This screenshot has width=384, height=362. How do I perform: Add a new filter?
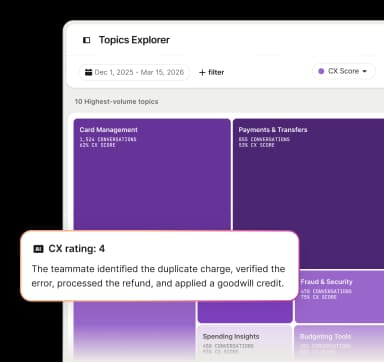pos(211,72)
